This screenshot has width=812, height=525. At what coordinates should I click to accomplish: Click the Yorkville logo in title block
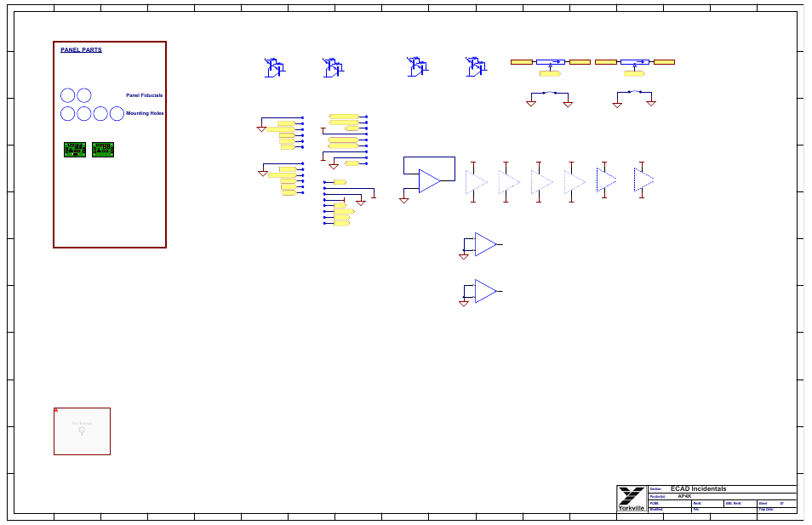click(x=632, y=499)
